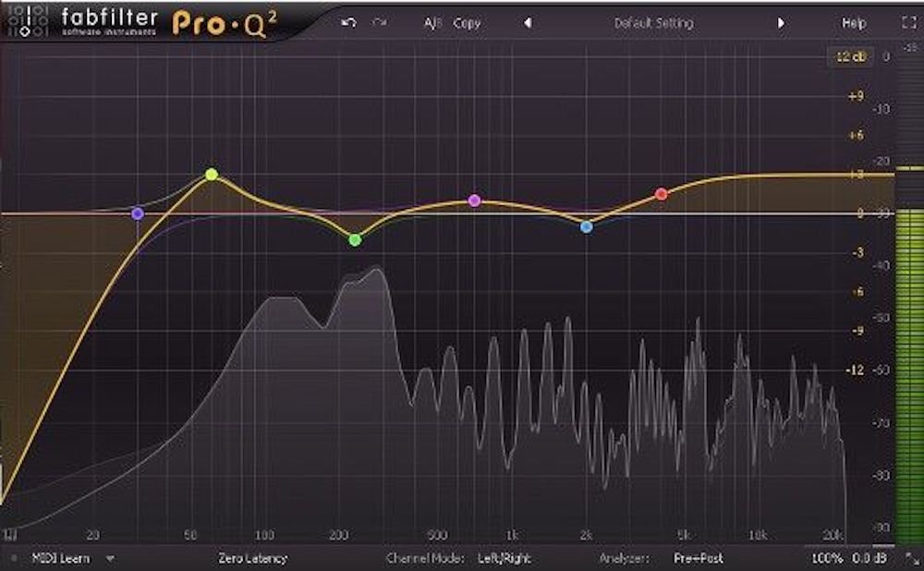Click the Pre+Post analyzer setting
This screenshot has width=924, height=571.
[x=699, y=558]
